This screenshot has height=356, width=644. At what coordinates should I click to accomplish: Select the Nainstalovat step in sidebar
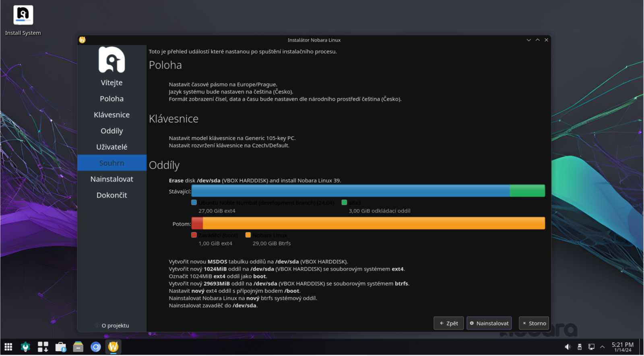tap(112, 179)
